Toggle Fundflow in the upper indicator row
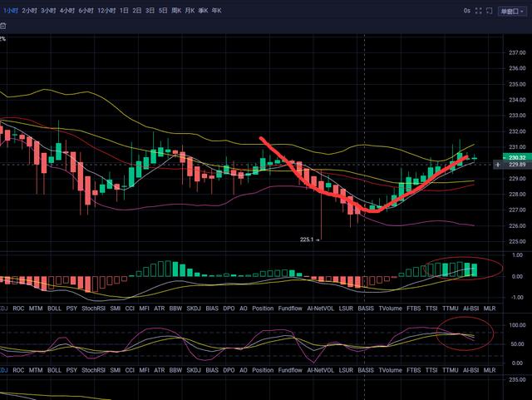The height and width of the screenshot is (400, 532). pyautogui.click(x=291, y=308)
